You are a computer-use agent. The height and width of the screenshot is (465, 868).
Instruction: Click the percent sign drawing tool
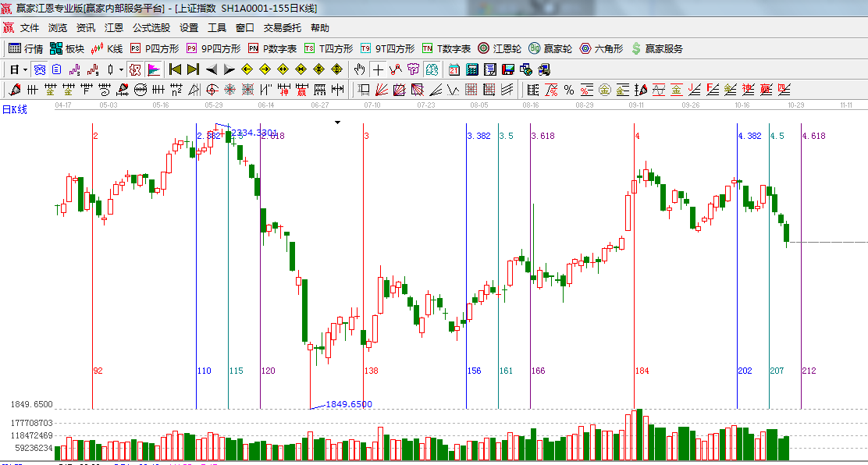point(569,90)
